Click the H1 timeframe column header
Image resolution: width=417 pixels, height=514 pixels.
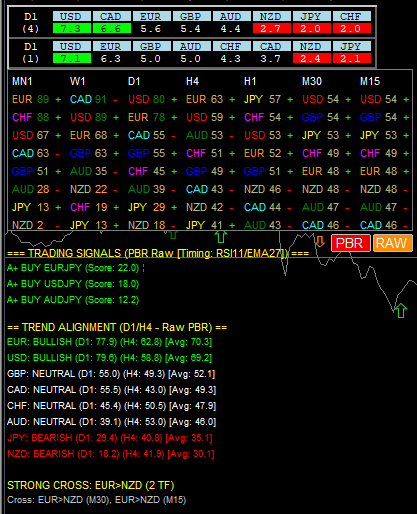[250, 81]
